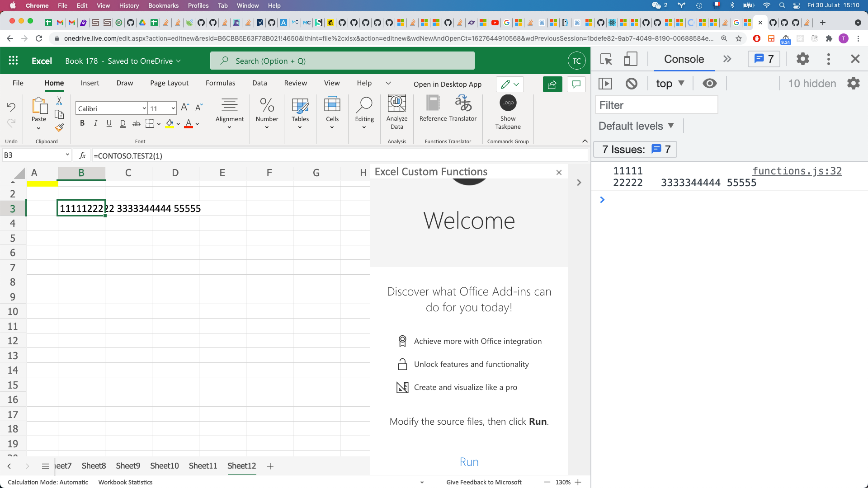Show the DevTools console sidebar
This screenshot has height=488, width=868.
click(x=605, y=84)
